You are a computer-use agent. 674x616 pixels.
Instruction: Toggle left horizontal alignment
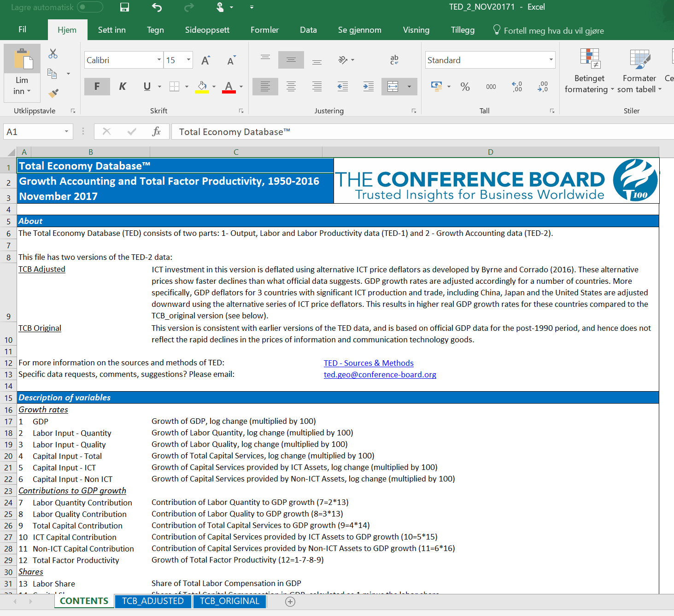(265, 87)
